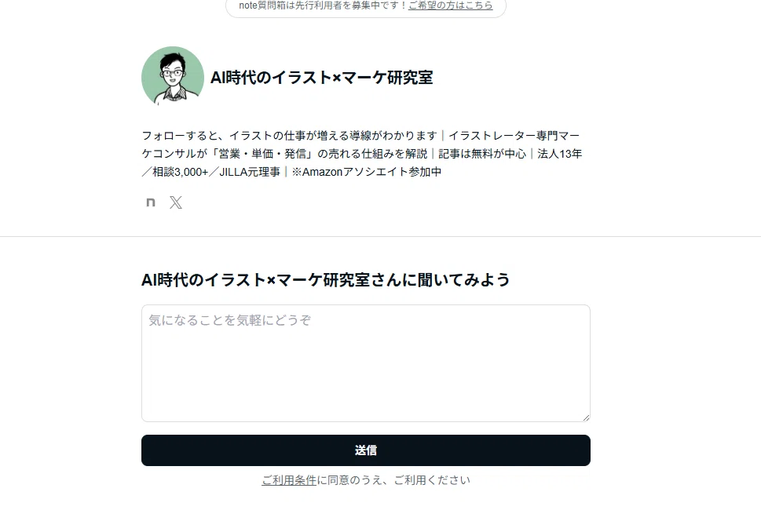Open the note profile icon link
Screen dimensions: 761x532
151,202
